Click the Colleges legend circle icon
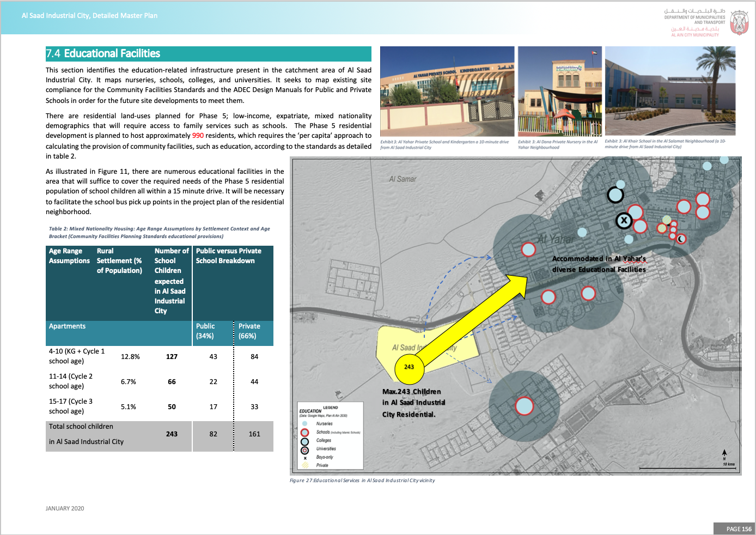756x535 pixels. tap(304, 441)
